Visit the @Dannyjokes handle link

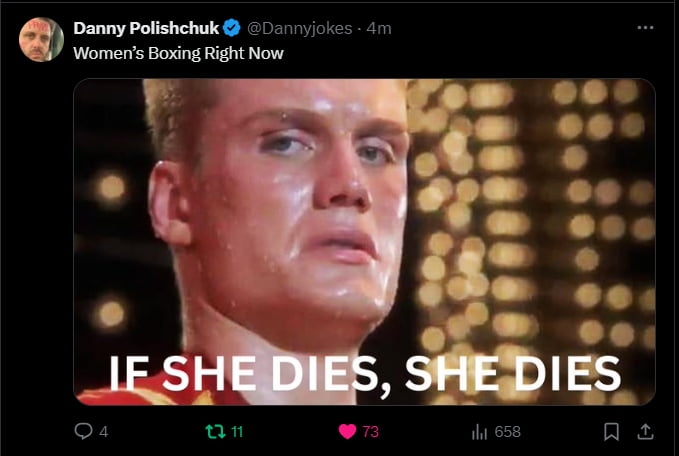click(x=300, y=29)
